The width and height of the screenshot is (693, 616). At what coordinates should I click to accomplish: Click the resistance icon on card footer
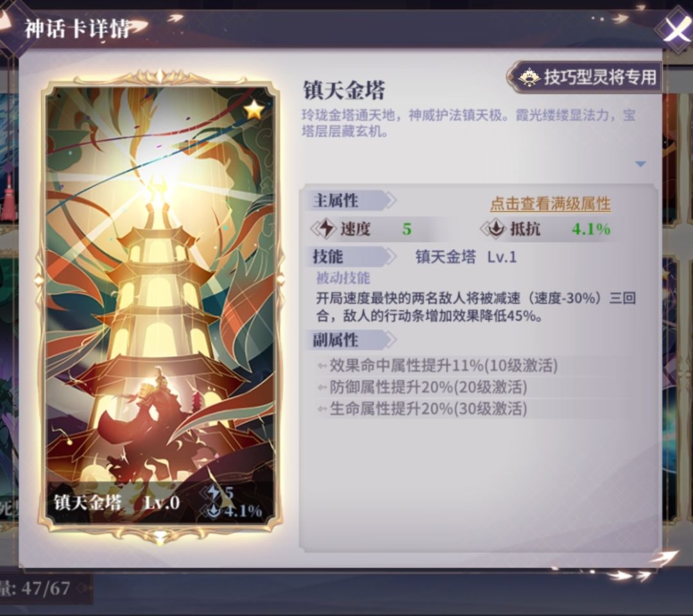pos(213,511)
